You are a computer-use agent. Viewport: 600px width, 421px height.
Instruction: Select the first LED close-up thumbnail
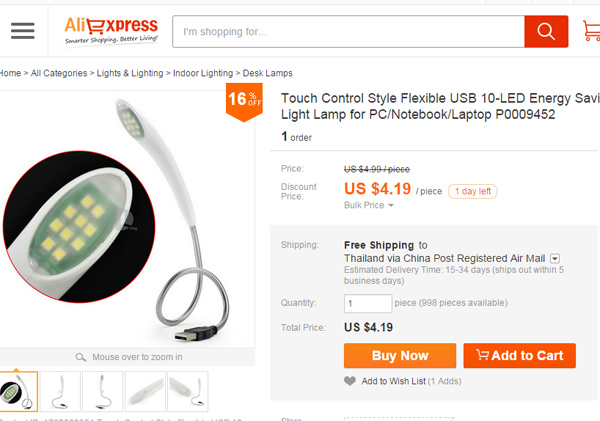click(x=18, y=391)
